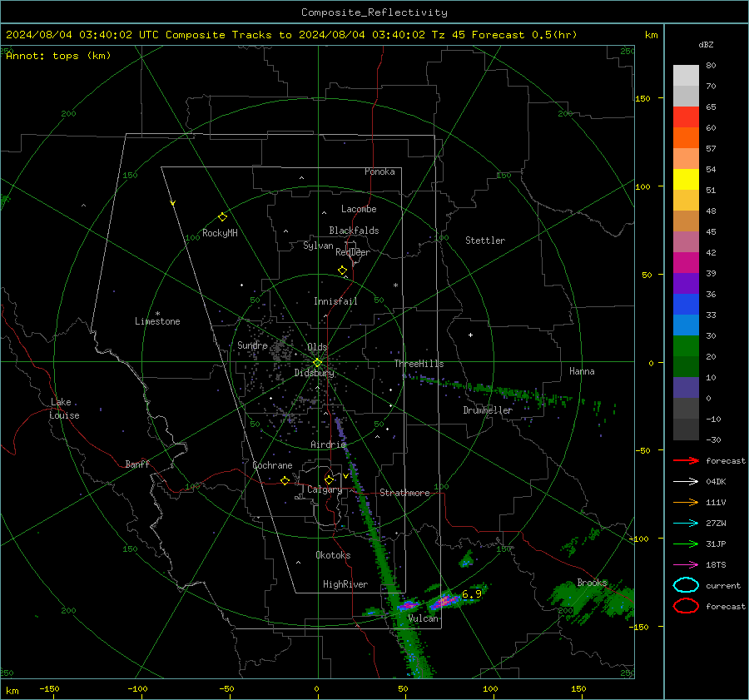Click the Composite_Reflectivity title
This screenshot has height=700, width=749.
coord(374,12)
